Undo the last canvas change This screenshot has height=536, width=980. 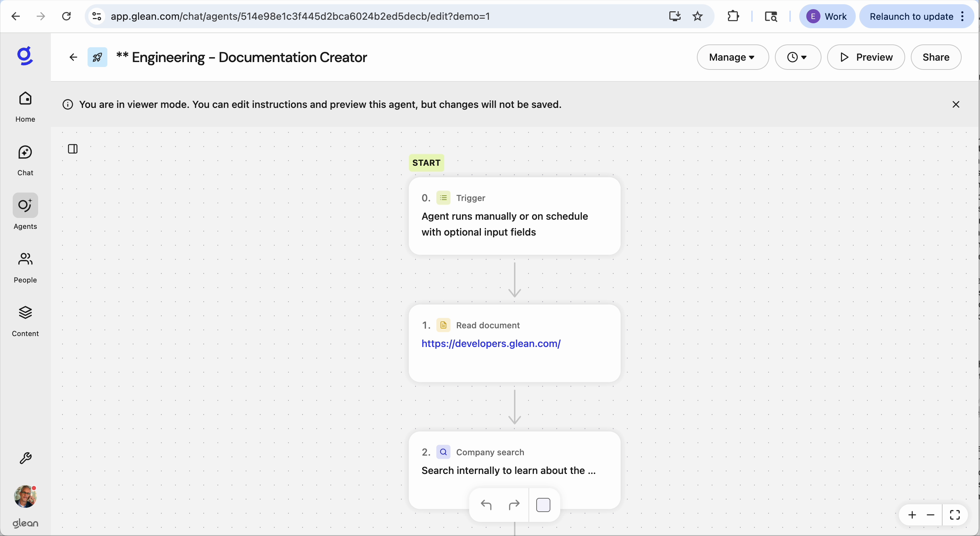pos(486,505)
